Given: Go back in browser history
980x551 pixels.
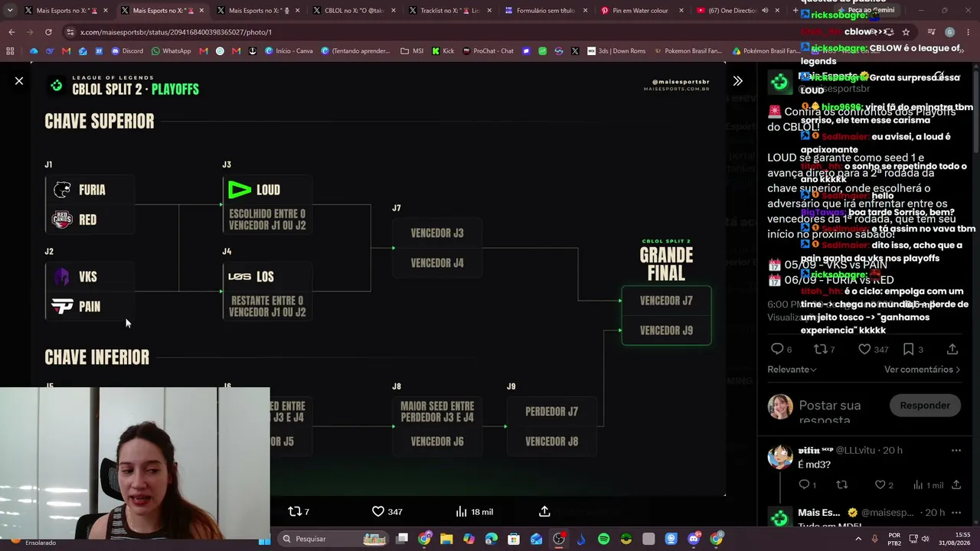Looking at the screenshot, I should [11, 32].
